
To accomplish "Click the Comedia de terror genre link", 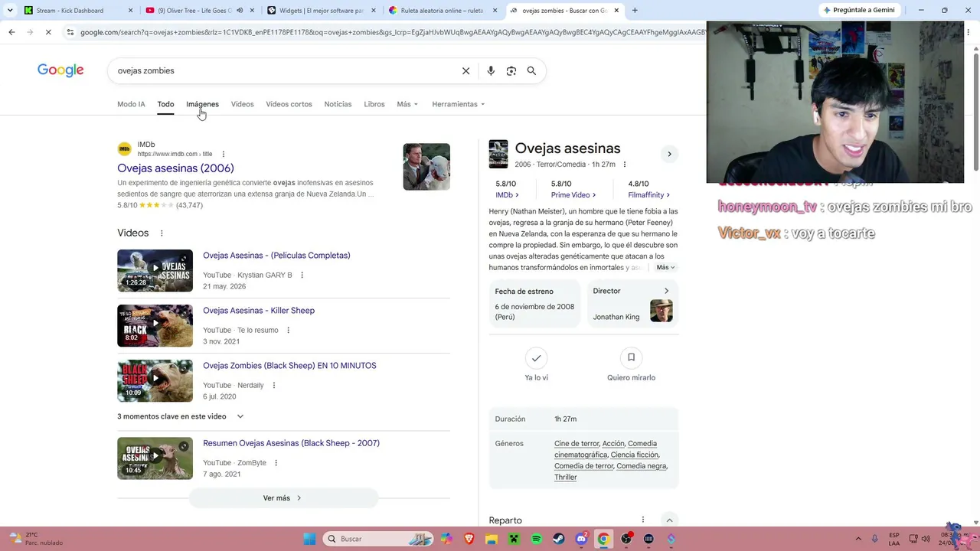I will [x=583, y=466].
